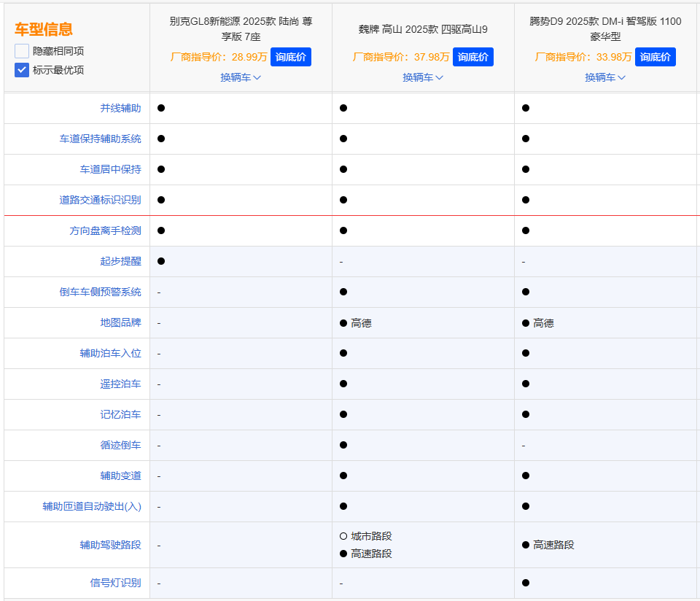The image size is (700, 601).
Task: Click 高德 in the 腾势D9 column
Action: 543,323
